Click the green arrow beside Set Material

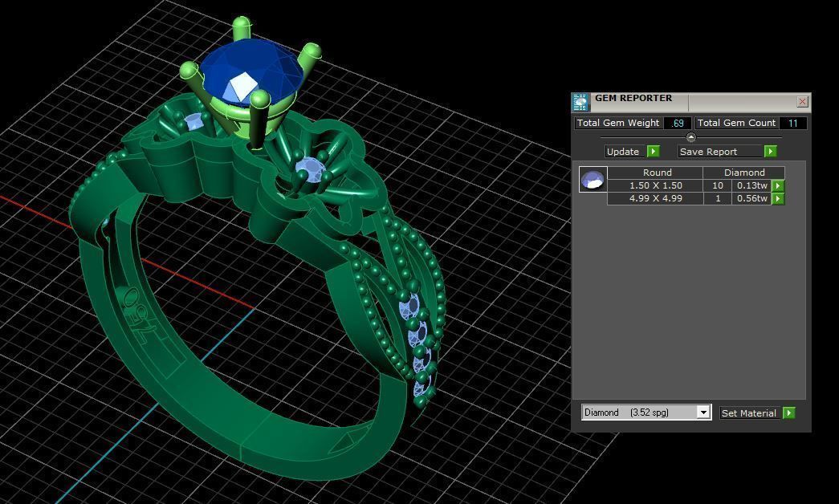click(x=788, y=413)
